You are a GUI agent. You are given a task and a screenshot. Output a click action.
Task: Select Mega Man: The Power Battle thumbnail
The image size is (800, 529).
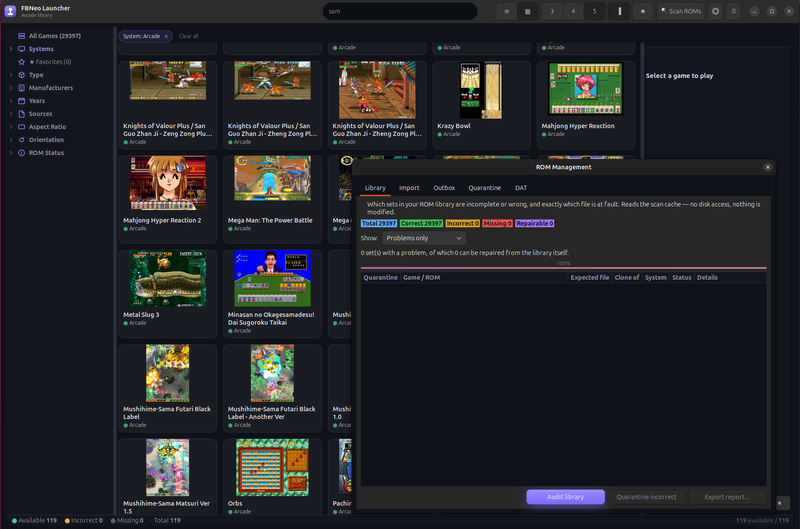272,178
